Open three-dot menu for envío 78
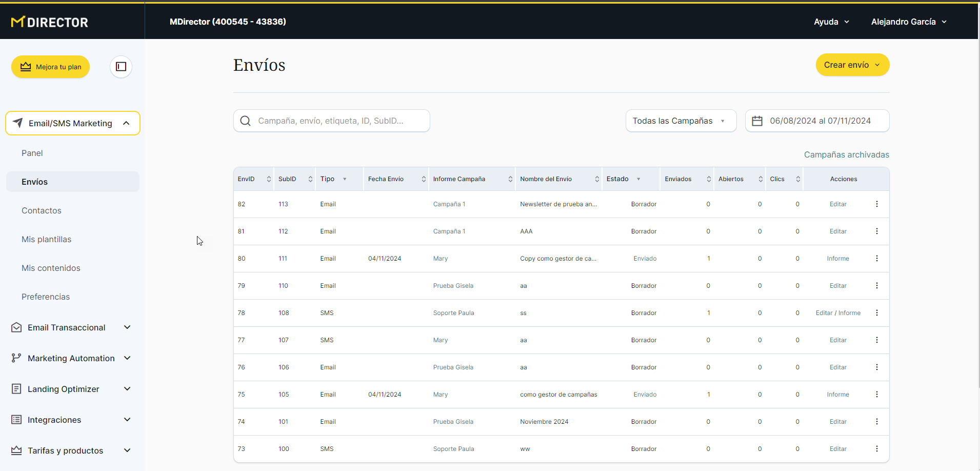980x471 pixels. point(876,313)
